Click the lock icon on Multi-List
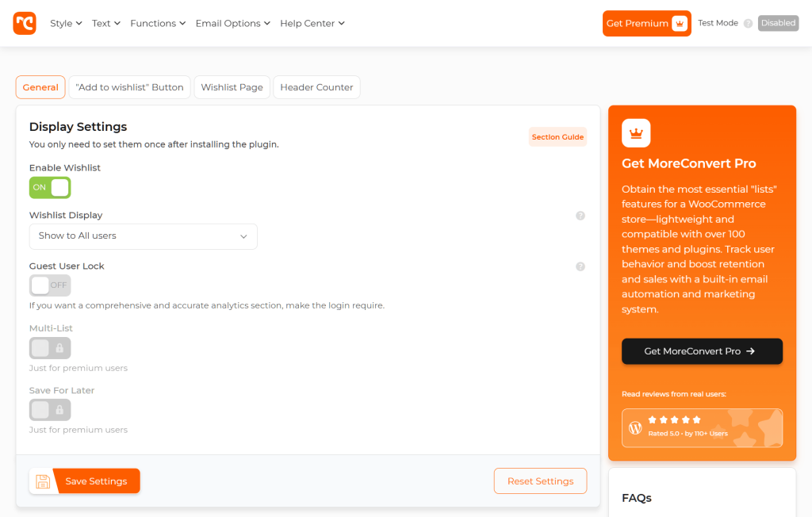 [59, 347]
